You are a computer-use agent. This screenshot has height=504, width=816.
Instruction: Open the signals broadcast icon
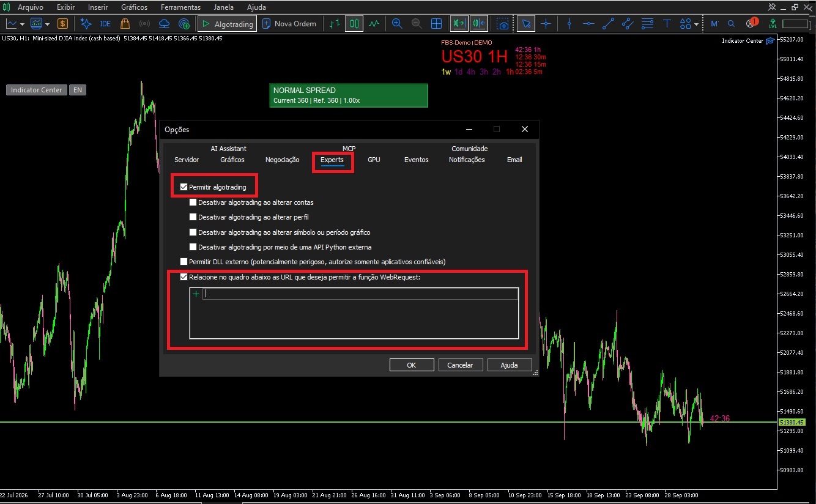tap(144, 24)
